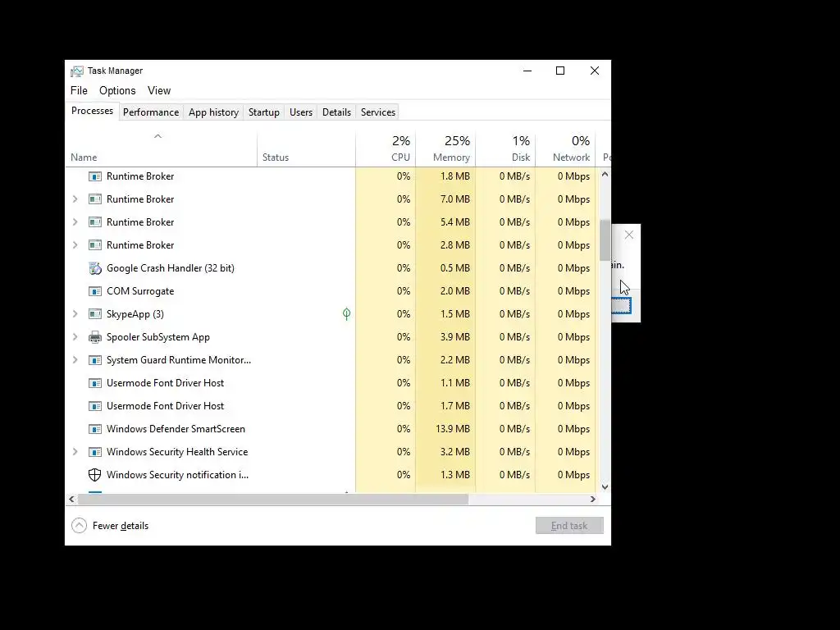Click the horizontal scrollbar right arrow
The height and width of the screenshot is (630, 840).
coord(592,500)
